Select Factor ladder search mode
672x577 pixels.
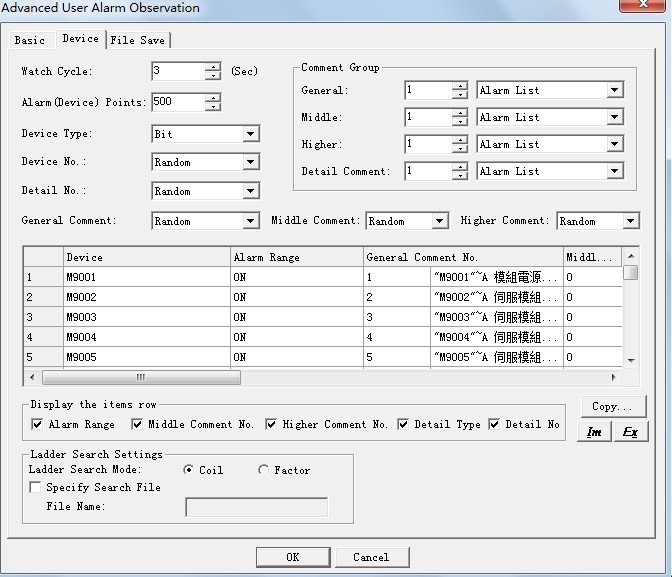coord(264,470)
